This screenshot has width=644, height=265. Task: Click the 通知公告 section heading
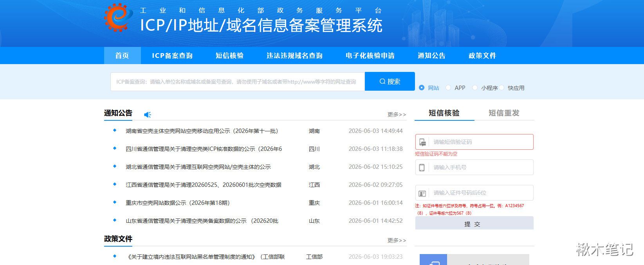118,113
